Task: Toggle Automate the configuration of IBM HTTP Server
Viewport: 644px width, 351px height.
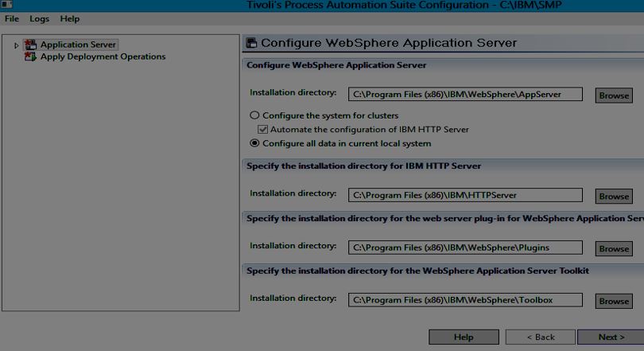Action: 263,129
